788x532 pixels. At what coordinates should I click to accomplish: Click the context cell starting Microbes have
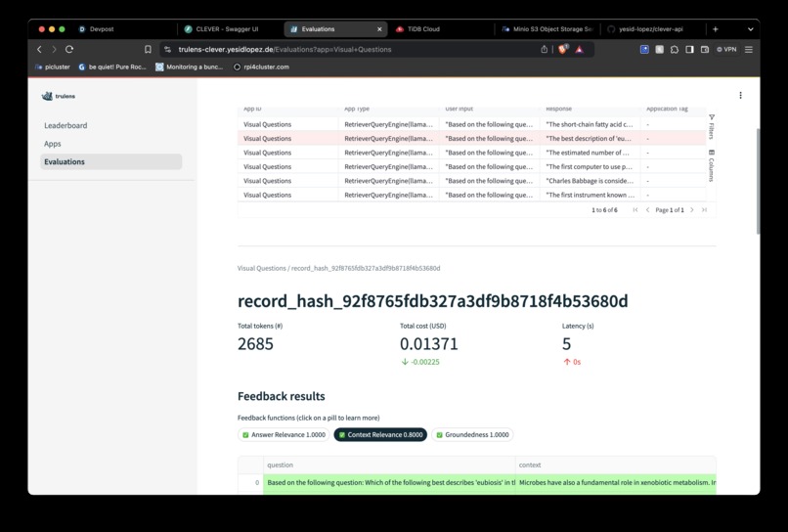(616, 483)
